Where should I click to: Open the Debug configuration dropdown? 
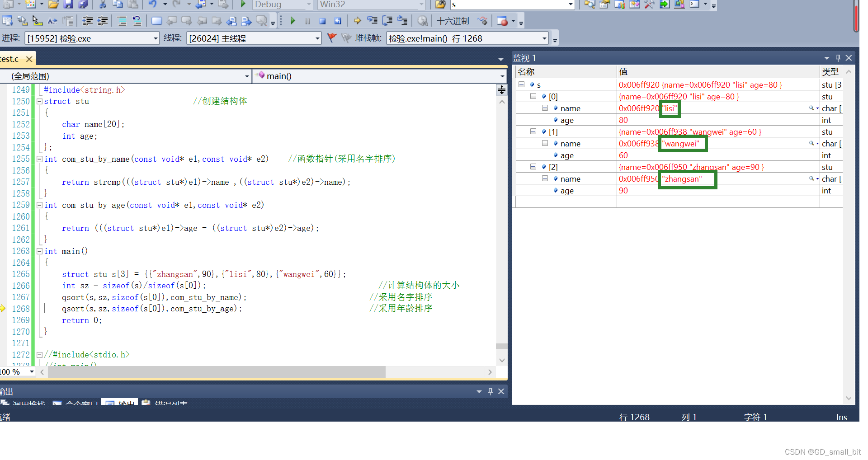tap(309, 5)
